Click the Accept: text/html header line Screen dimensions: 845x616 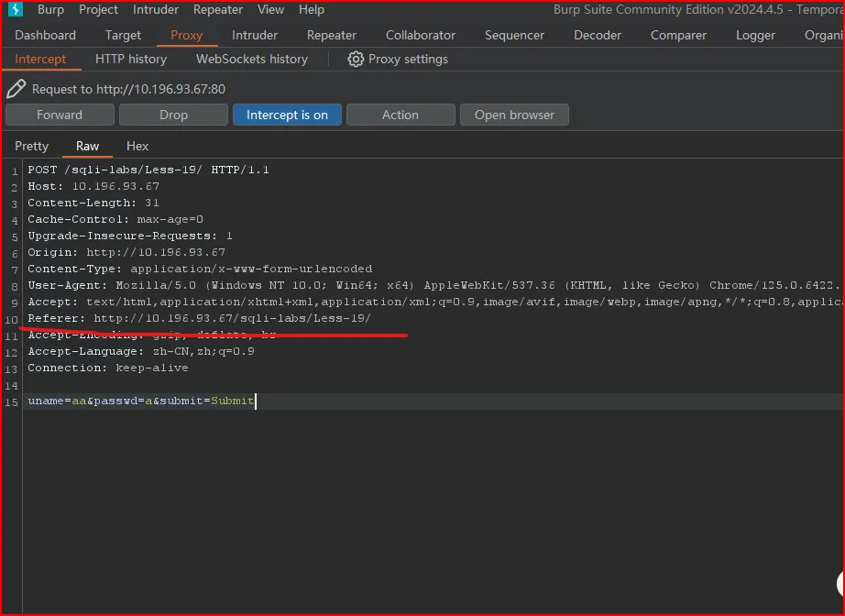pos(433,302)
